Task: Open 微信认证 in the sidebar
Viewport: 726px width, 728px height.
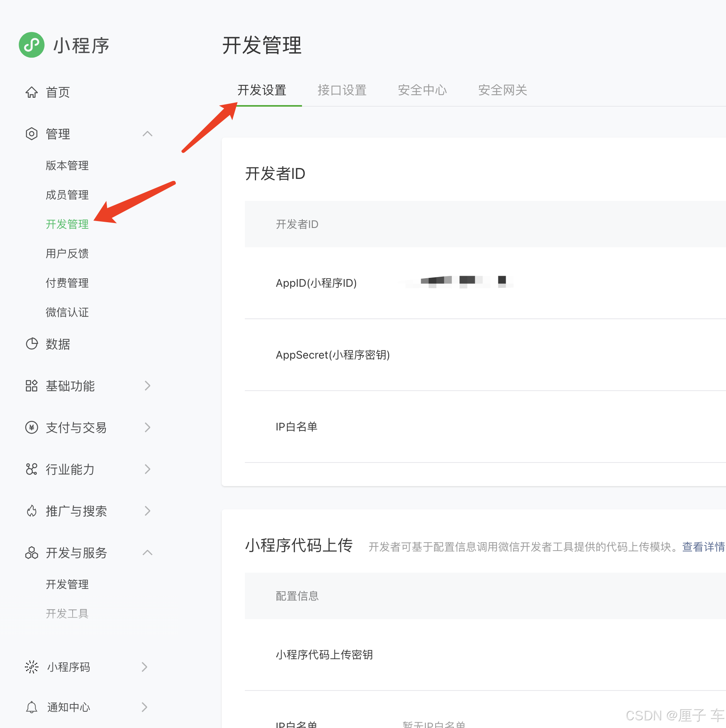Action: coord(67,312)
